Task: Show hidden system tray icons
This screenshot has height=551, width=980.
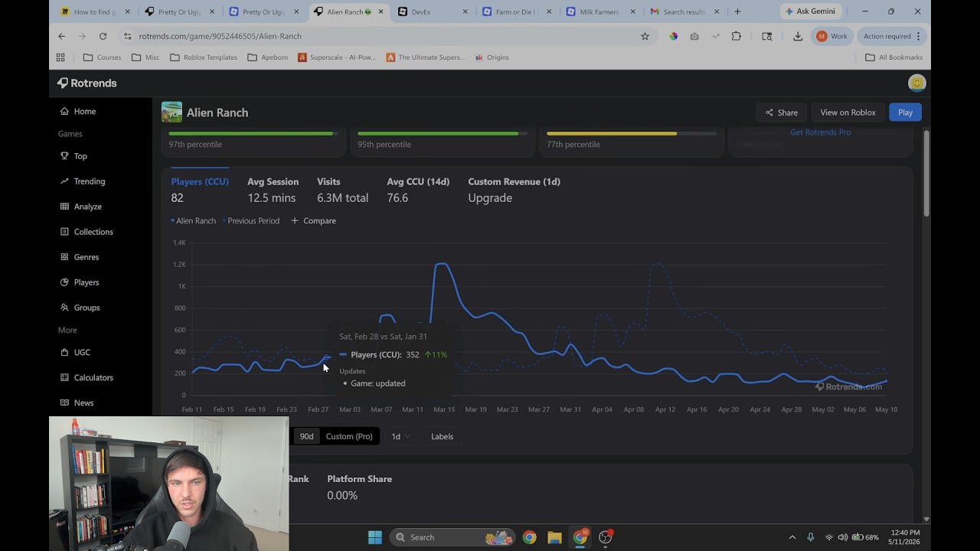Action: click(792, 537)
